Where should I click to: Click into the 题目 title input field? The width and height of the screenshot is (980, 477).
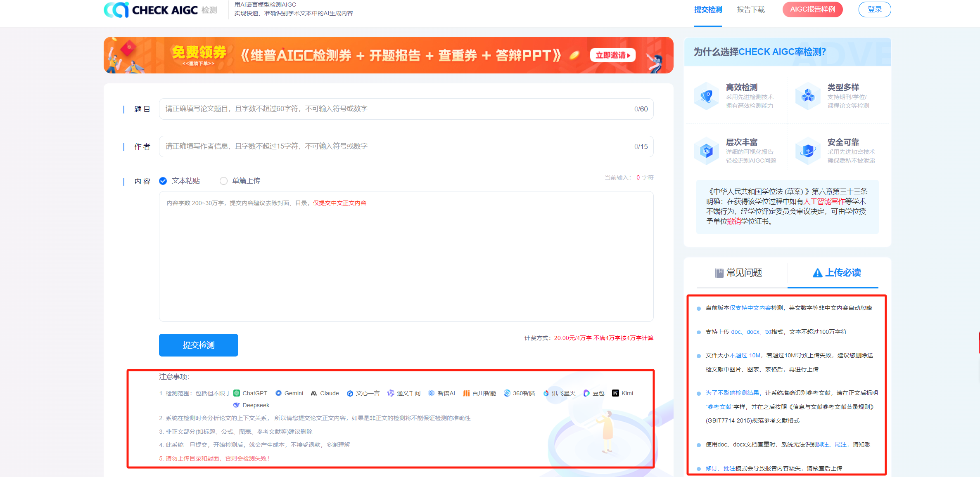coord(396,109)
